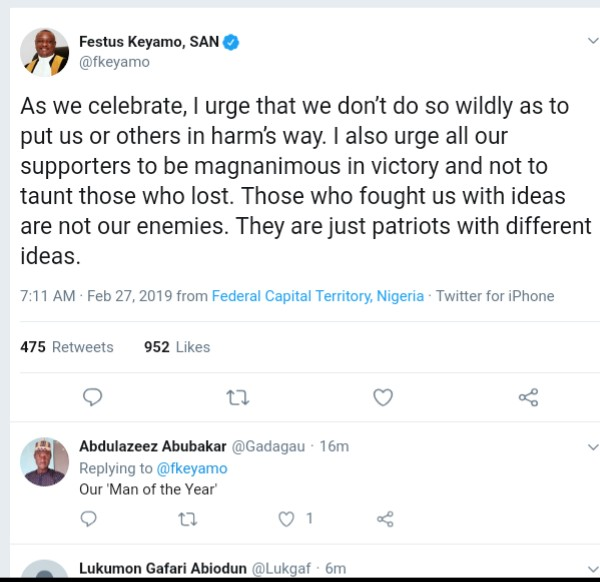Click the @fkeyamo mention in the reply

coord(191,468)
